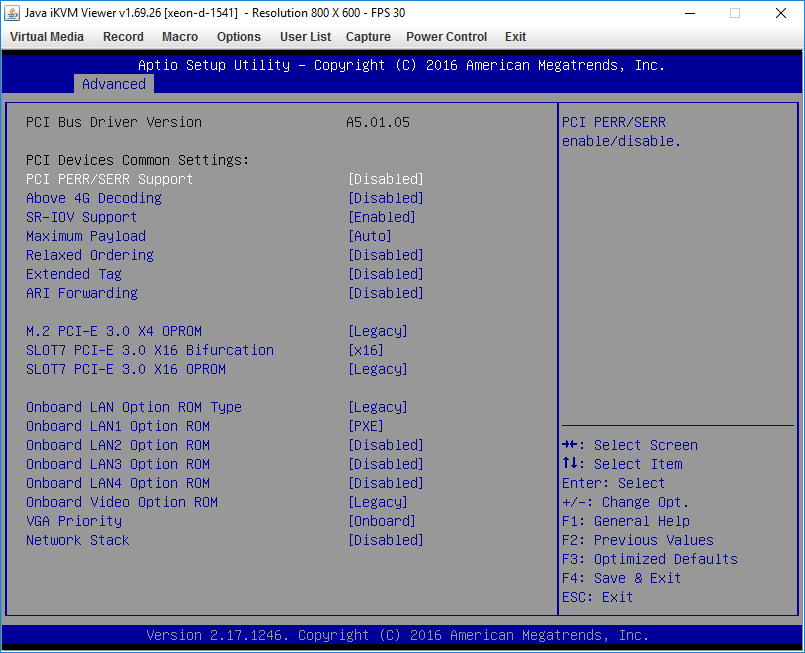The height and width of the screenshot is (653, 805).
Task: Open LAN4 Option ROM [Disabled] options
Action: [x=386, y=483]
